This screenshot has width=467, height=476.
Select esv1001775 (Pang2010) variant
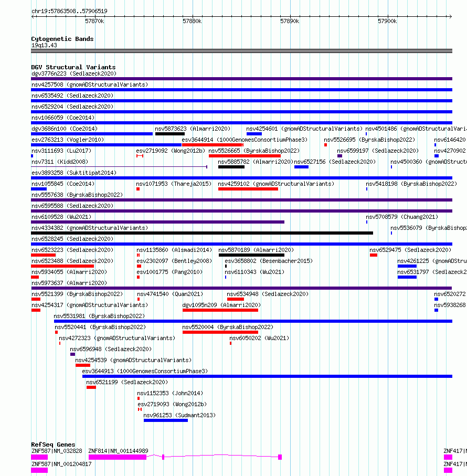pos(169,272)
